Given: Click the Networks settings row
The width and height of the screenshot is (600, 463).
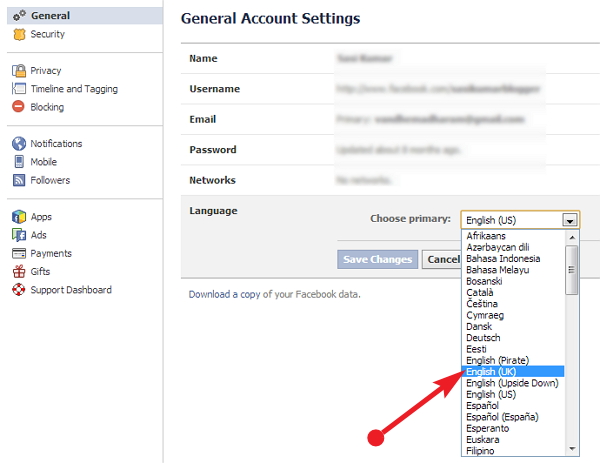Looking at the screenshot, I should click(x=390, y=180).
